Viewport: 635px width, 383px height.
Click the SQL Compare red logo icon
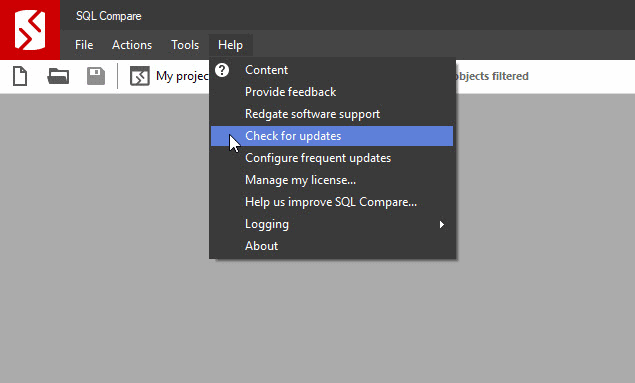tap(30, 30)
